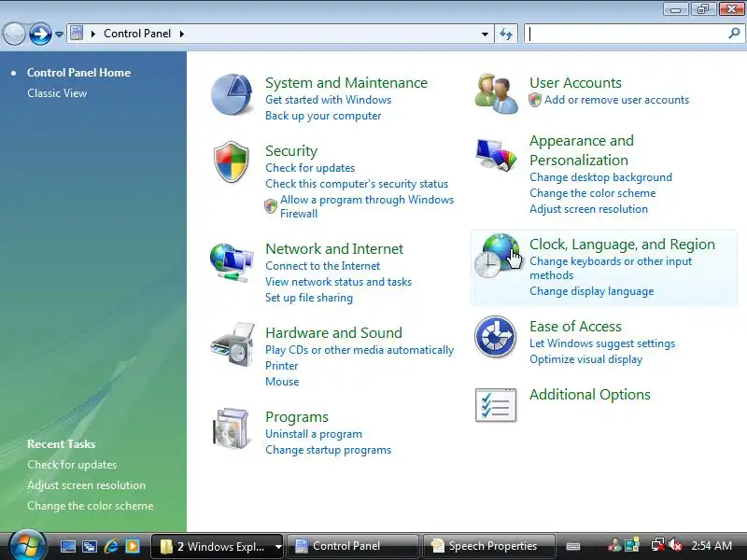The height and width of the screenshot is (560, 747).
Task: Select Control Panel Home in the sidebar
Action: click(78, 73)
